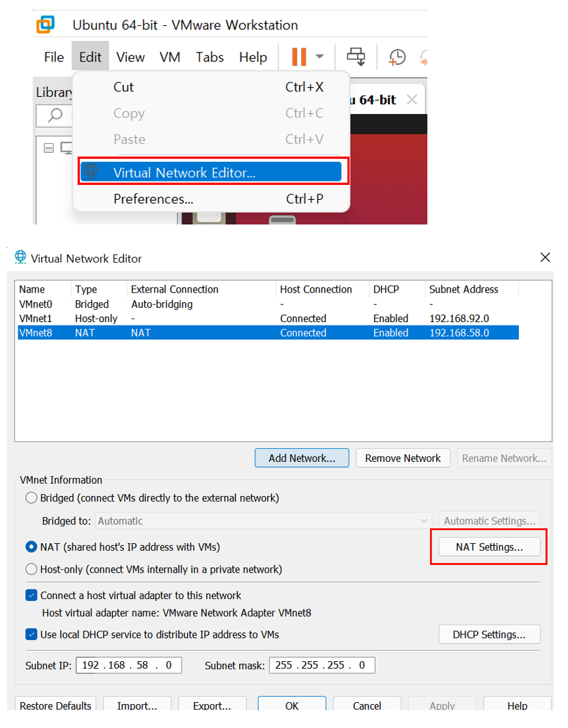Click the send Ctrl+Alt+Del toolbar icon
This screenshot has height=728, width=568.
pyautogui.click(x=356, y=57)
